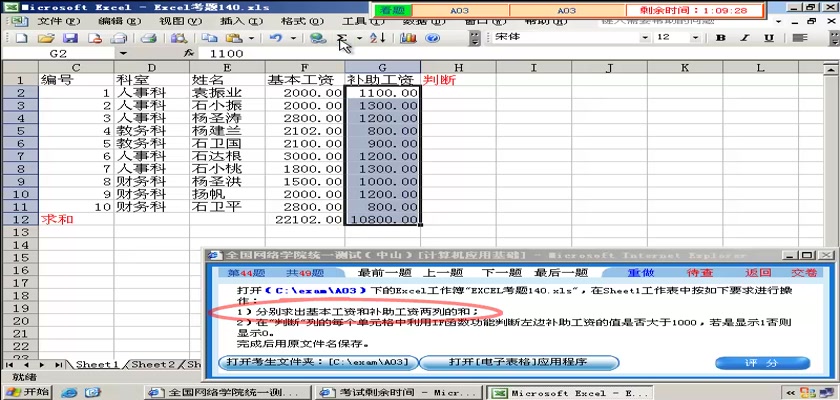Open the 文件 menu

[58, 21]
